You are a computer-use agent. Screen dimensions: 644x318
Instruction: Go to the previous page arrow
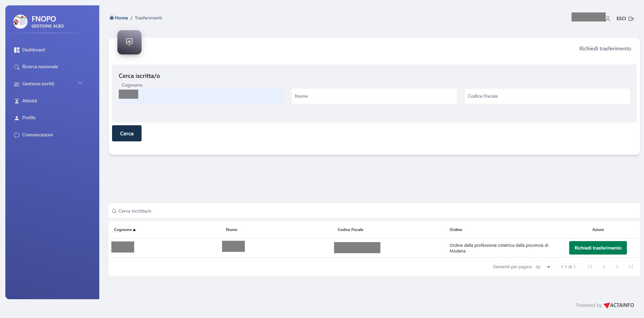coord(603,267)
